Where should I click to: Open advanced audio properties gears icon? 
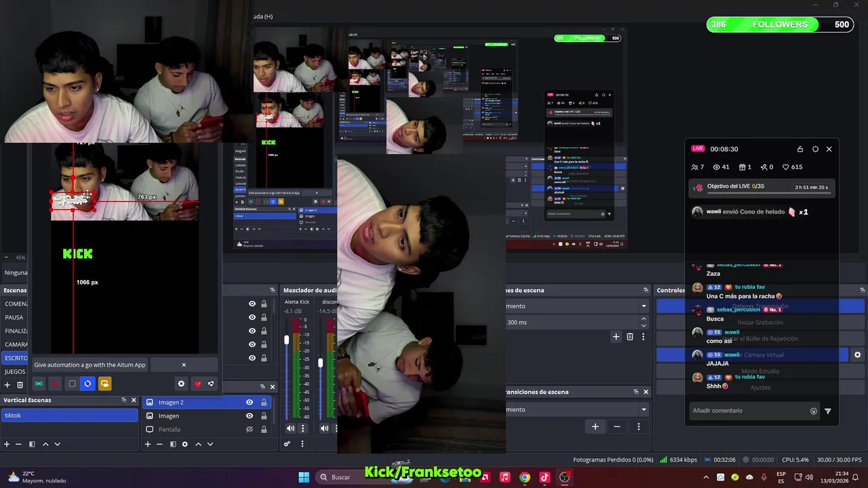click(x=287, y=444)
